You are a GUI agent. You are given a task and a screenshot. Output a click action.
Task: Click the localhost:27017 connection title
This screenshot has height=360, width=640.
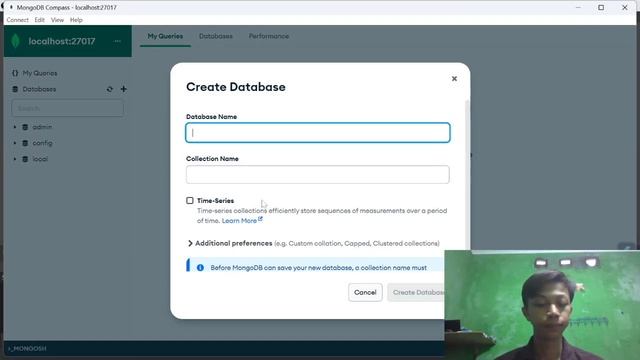[62, 41]
